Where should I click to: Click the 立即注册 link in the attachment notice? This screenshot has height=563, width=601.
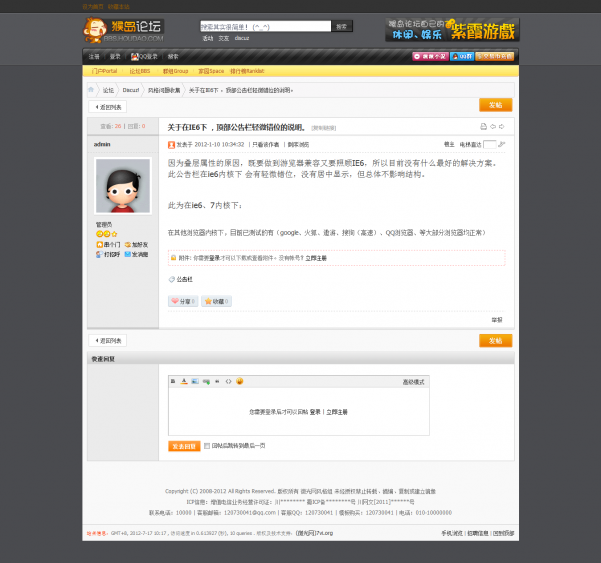316,258
